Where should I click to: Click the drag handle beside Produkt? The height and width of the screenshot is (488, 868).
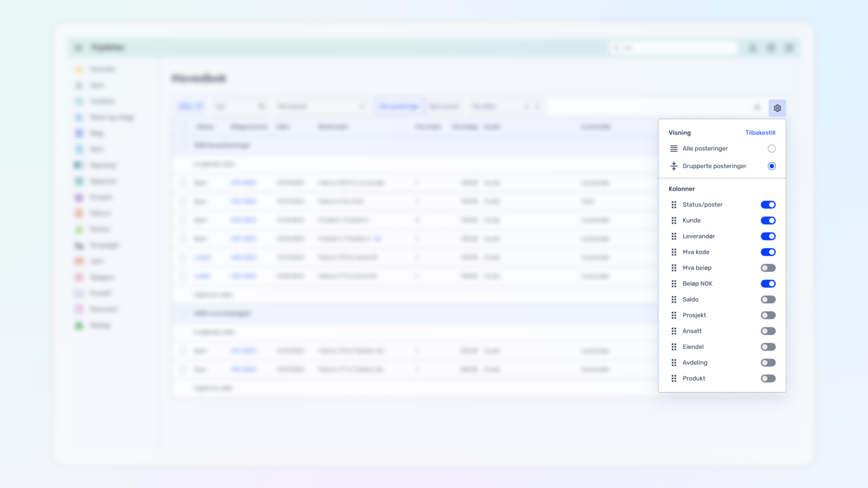674,379
